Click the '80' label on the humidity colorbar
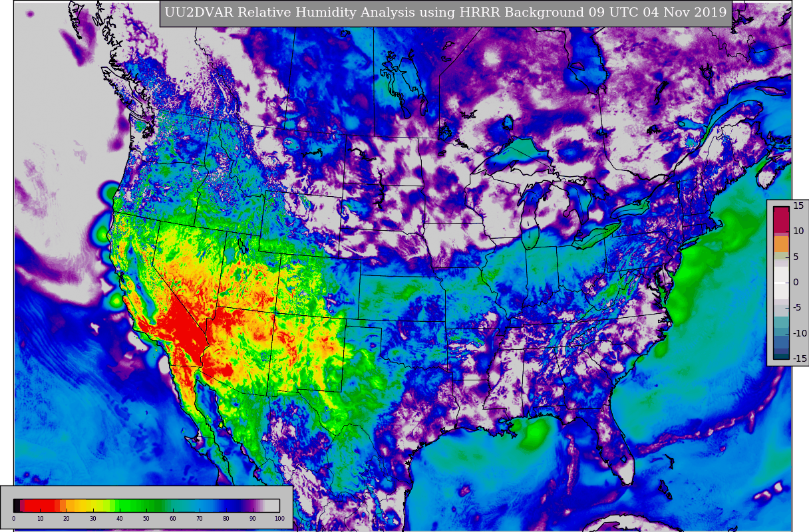Image resolution: width=809 pixels, height=532 pixels. (226, 519)
